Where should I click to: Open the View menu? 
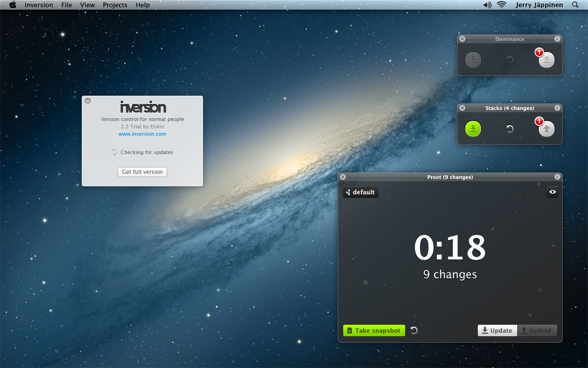tap(87, 5)
